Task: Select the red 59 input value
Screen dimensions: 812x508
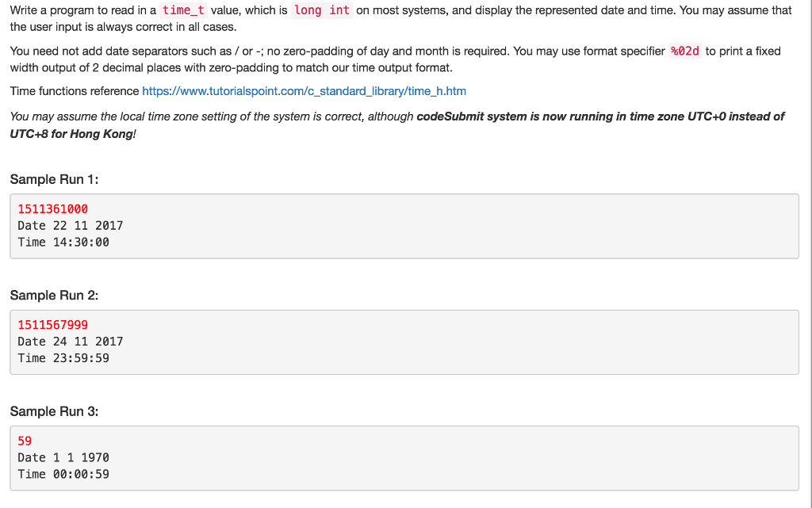Action: pos(23,441)
